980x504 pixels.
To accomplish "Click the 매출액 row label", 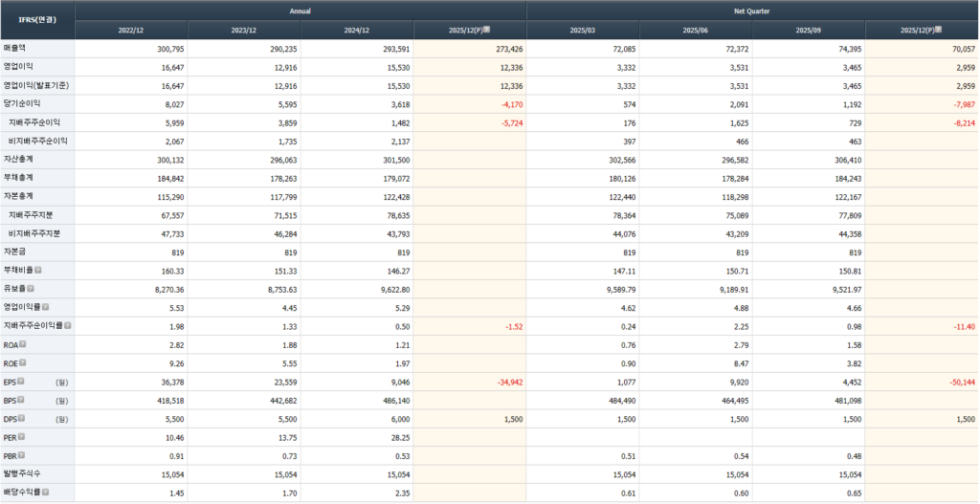I will point(16,47).
